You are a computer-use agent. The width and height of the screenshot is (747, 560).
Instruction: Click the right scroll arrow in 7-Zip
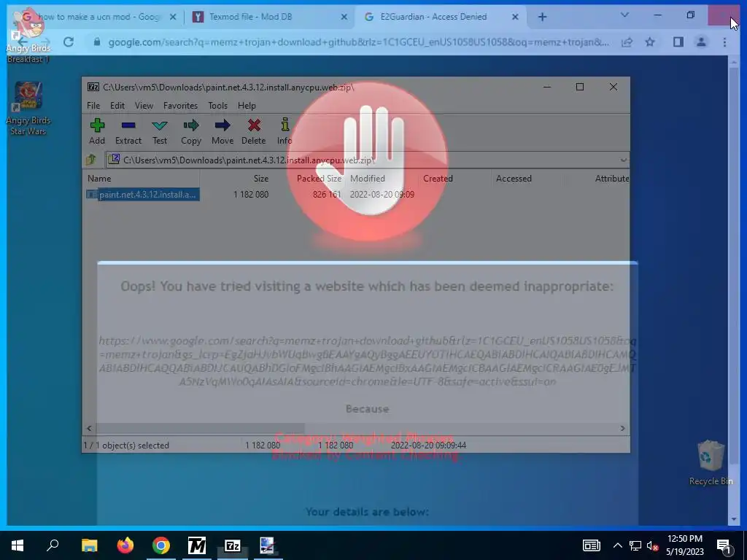pos(622,428)
